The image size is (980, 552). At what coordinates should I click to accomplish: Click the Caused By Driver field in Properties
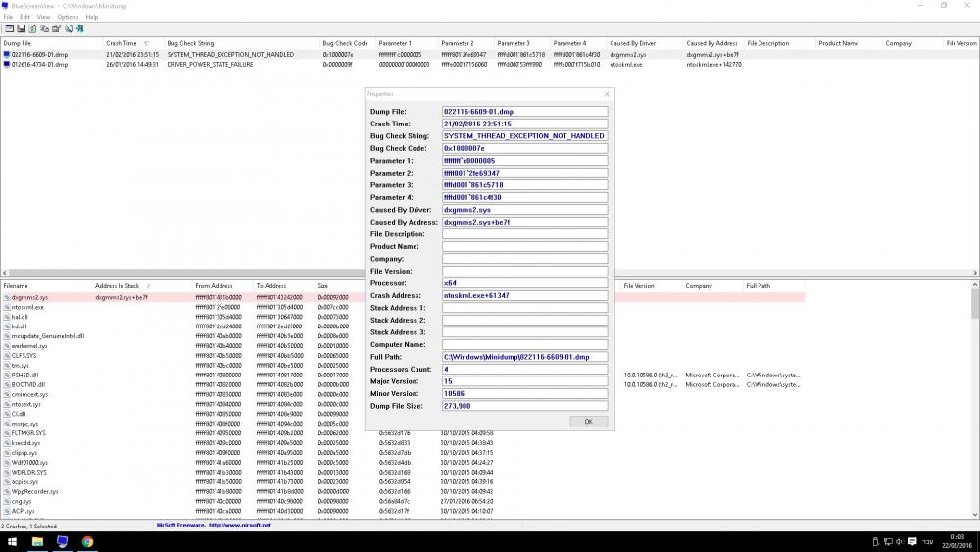[x=524, y=210]
